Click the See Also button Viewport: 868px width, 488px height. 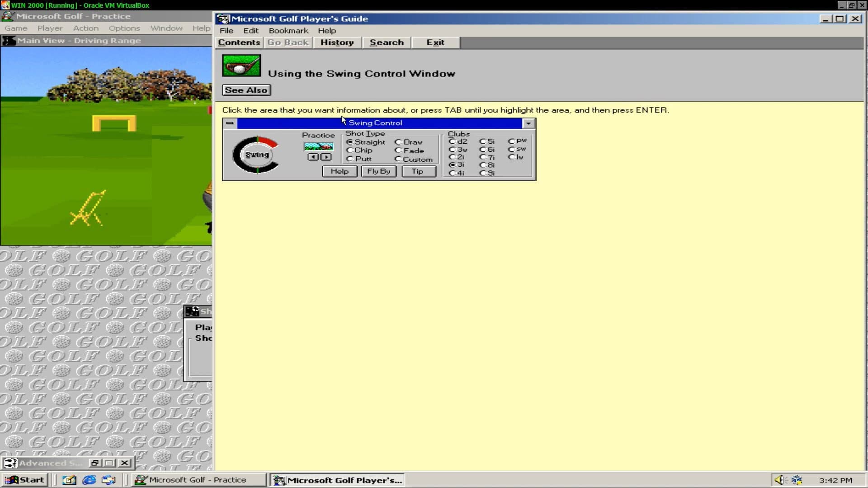point(246,90)
